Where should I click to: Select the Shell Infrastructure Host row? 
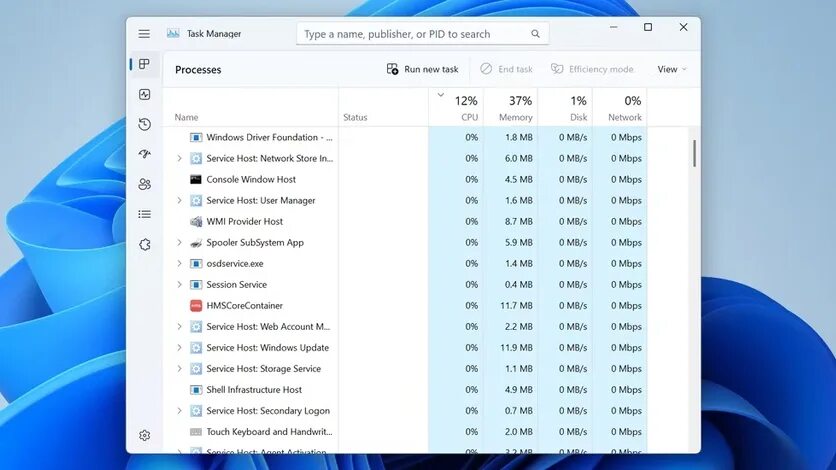coord(405,390)
